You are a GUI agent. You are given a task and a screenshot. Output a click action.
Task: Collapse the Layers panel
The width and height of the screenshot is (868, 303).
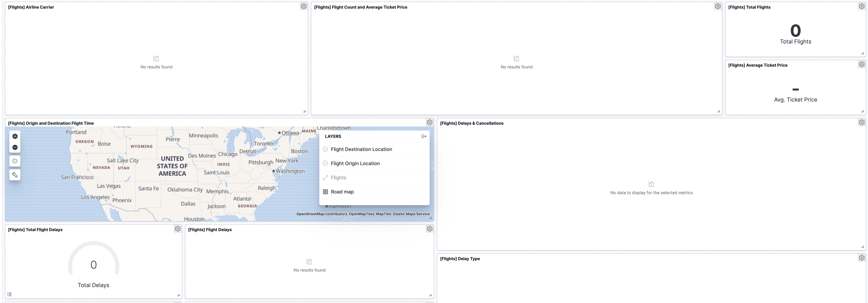[423, 136]
